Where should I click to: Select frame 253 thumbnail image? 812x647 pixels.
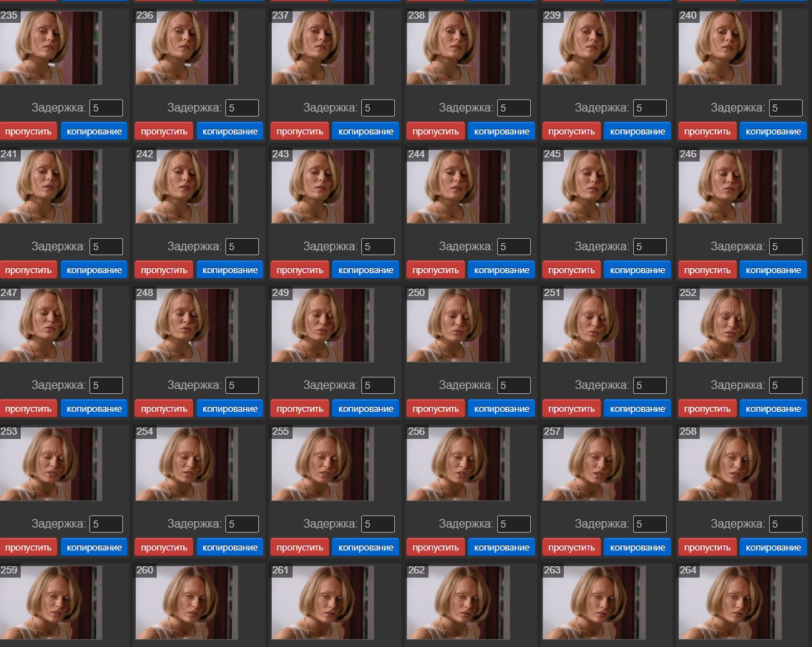coord(51,464)
